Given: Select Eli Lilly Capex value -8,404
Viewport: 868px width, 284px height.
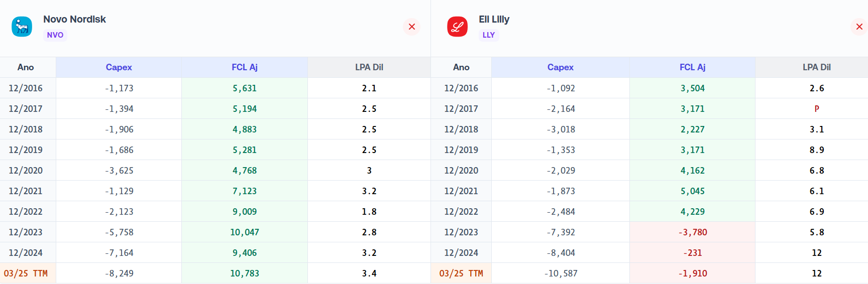Looking at the screenshot, I should [x=561, y=253].
